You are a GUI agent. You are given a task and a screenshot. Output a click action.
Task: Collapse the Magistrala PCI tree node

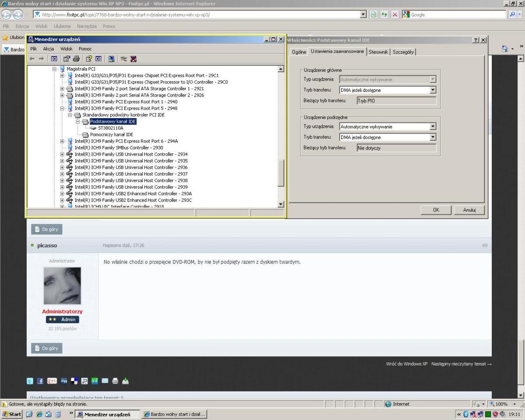click(x=54, y=69)
